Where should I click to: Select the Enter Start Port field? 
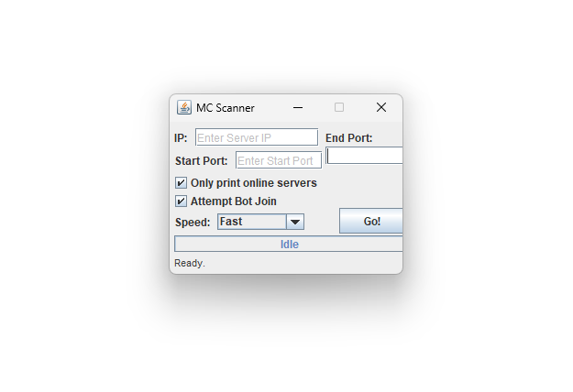[279, 160]
